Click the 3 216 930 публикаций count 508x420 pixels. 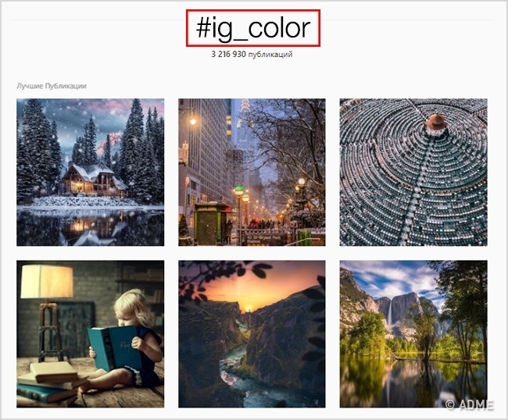coord(252,54)
